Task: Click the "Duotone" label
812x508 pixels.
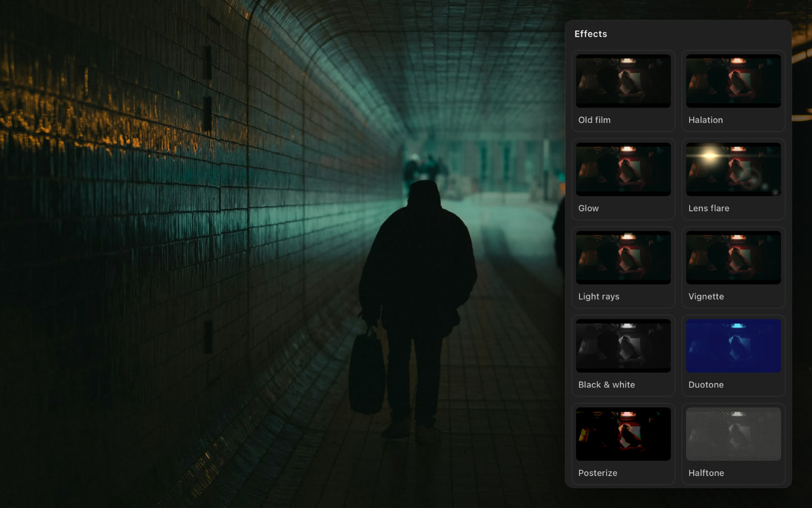Action: [x=706, y=385]
